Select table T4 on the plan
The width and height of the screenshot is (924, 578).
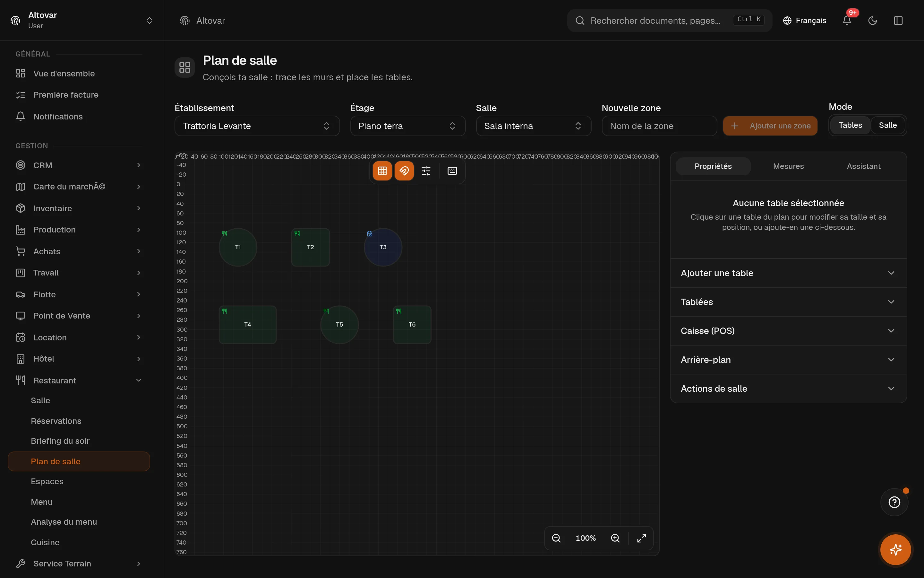click(247, 325)
